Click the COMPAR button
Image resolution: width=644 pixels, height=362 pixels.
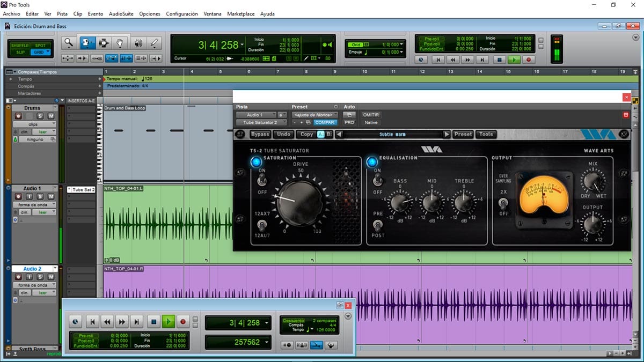coord(325,122)
